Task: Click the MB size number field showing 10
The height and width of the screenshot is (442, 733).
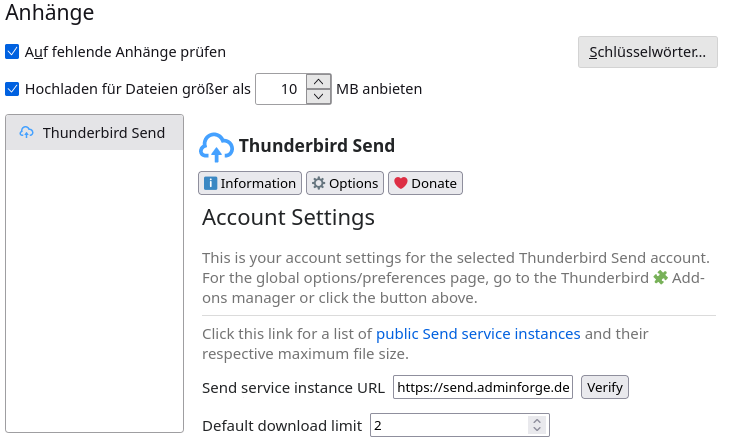Action: coord(281,89)
